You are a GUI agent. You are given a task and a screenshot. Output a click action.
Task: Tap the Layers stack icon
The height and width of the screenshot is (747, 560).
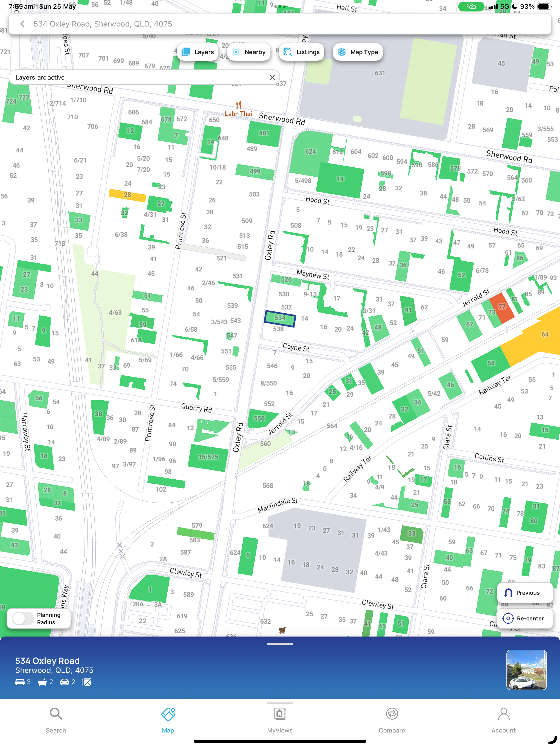click(x=186, y=52)
